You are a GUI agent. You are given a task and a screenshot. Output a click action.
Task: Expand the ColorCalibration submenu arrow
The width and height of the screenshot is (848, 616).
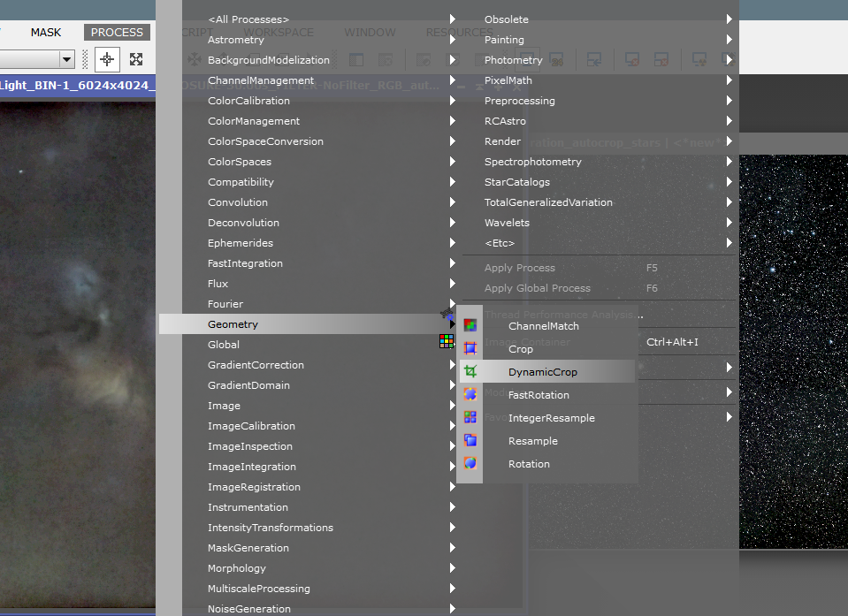click(x=453, y=101)
